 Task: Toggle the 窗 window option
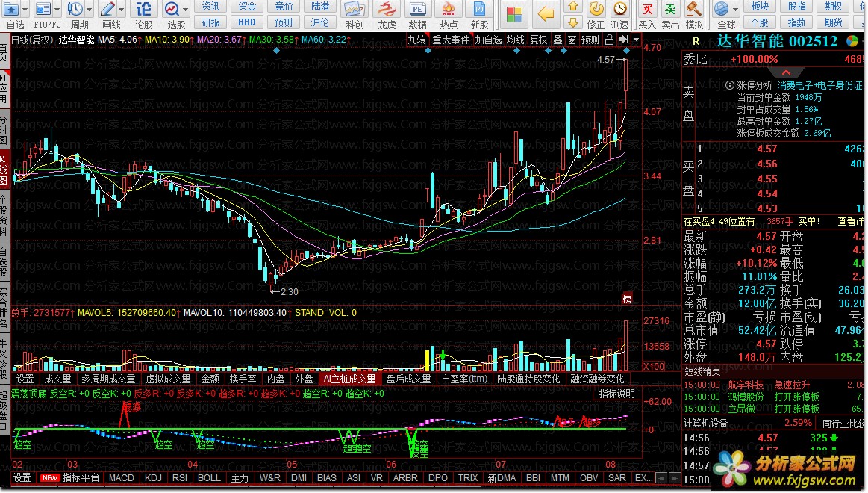(x=572, y=40)
